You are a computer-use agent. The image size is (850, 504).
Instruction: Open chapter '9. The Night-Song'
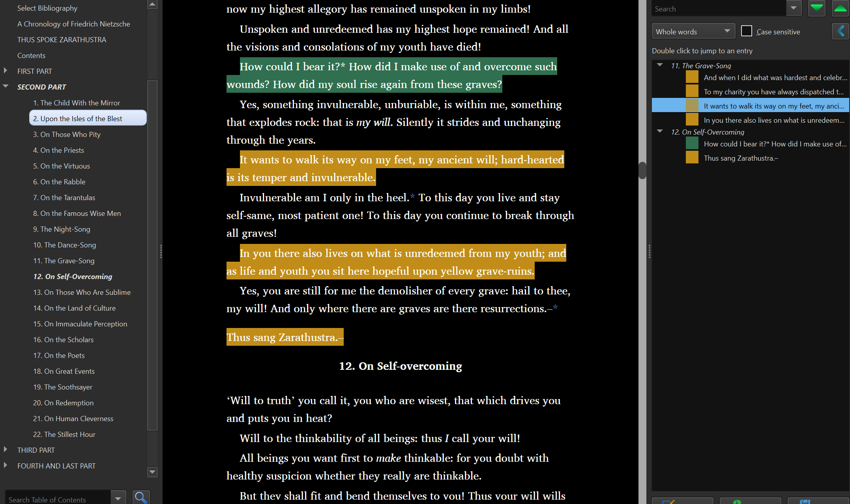62,229
